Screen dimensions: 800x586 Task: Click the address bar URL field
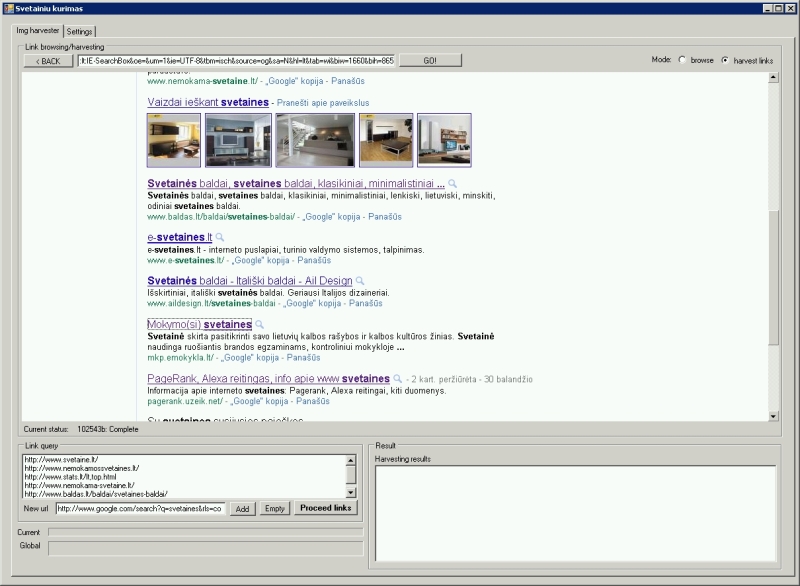click(236, 61)
